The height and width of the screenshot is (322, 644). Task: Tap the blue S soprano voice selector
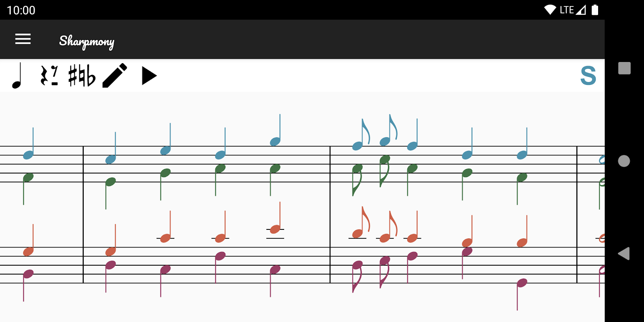coord(588,76)
